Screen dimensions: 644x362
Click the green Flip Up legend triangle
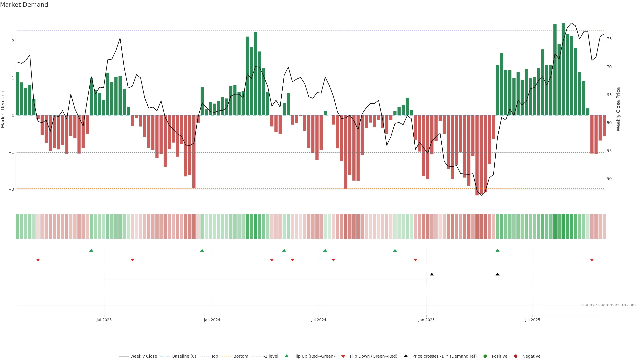286,356
